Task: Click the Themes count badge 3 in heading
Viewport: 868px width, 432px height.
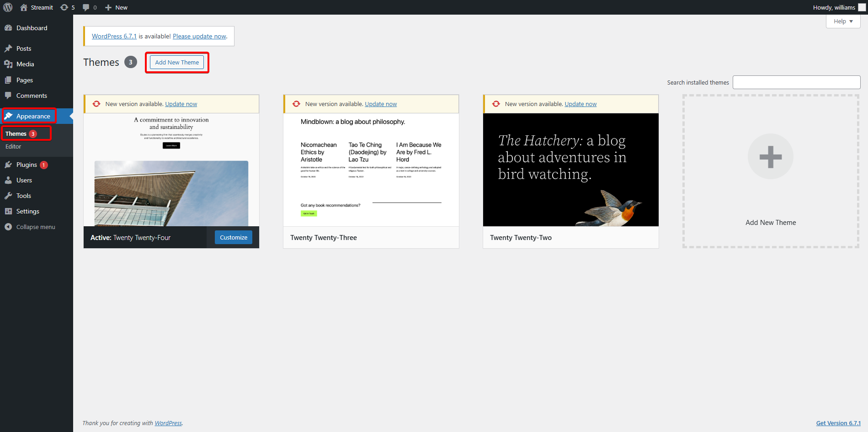Action: tap(131, 62)
